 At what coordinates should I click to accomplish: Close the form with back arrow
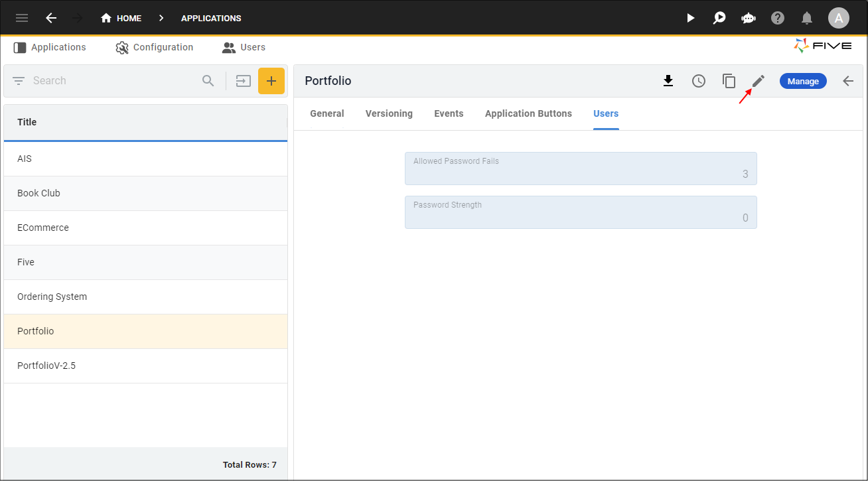[848, 81]
